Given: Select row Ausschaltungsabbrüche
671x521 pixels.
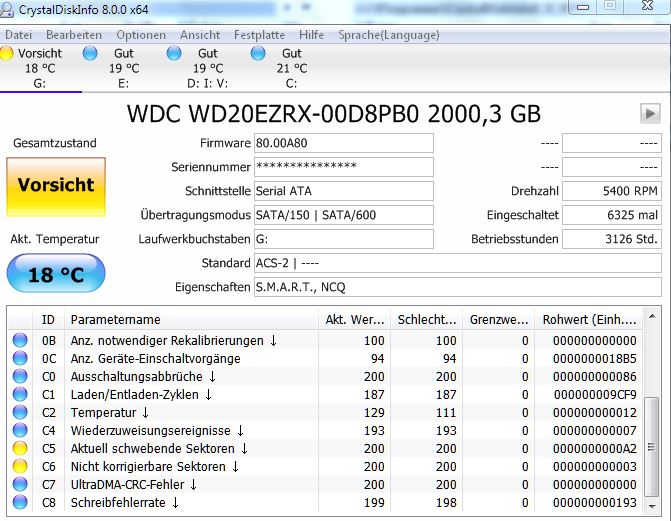Looking at the screenshot, I should (x=325, y=376).
